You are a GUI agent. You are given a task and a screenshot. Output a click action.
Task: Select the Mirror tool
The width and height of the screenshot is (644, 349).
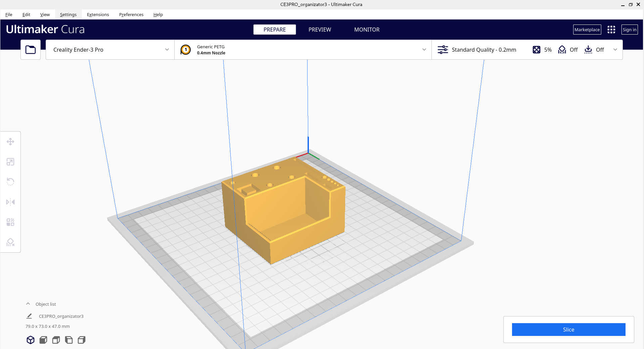coord(10,202)
